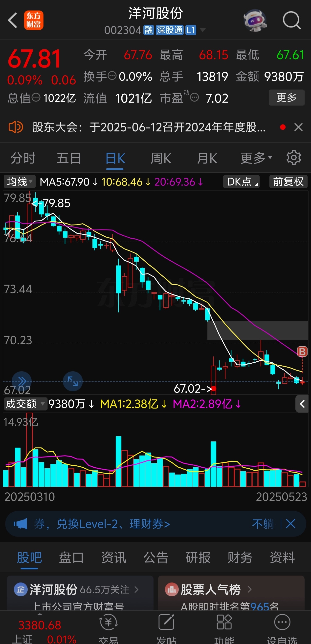Open the 股东大会 announcement text

[x=149, y=127]
